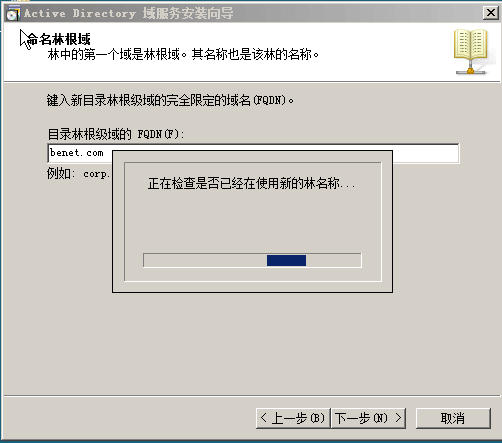Click the 命名林根域 page heading
Viewport: 502px width, 443px height.
[58, 39]
